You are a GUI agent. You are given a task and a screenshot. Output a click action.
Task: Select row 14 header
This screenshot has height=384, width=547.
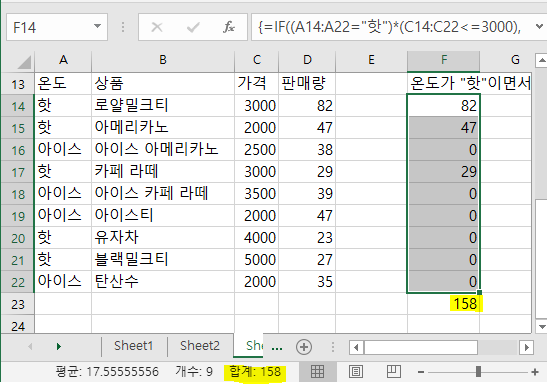(18, 106)
